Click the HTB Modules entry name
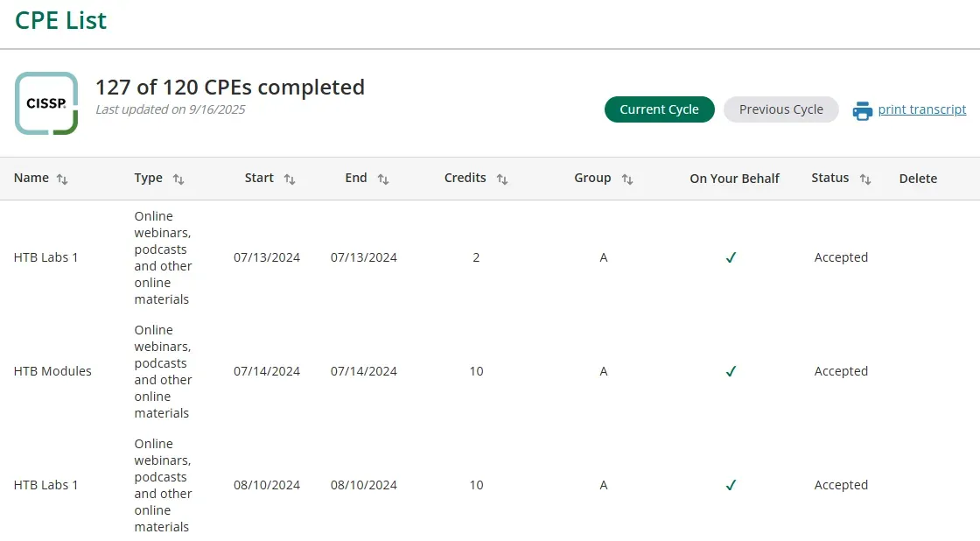Viewport: 980px width, 541px height. coord(52,371)
